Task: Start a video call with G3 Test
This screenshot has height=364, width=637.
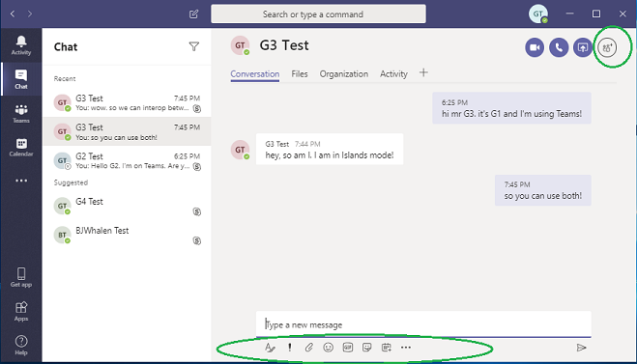Action: [535, 47]
